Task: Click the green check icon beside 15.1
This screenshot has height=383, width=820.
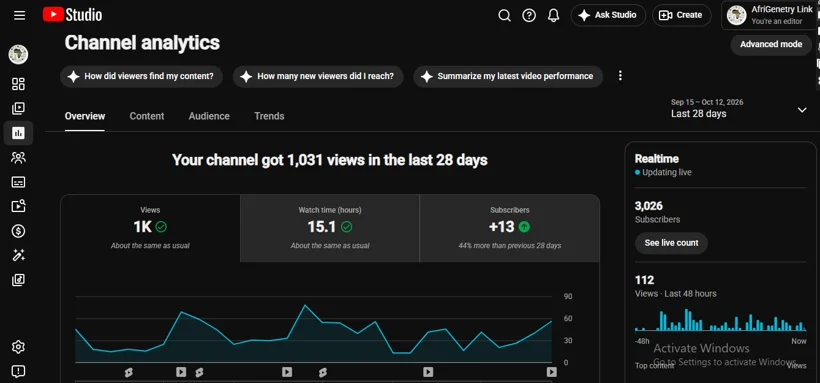Action: coord(346,227)
